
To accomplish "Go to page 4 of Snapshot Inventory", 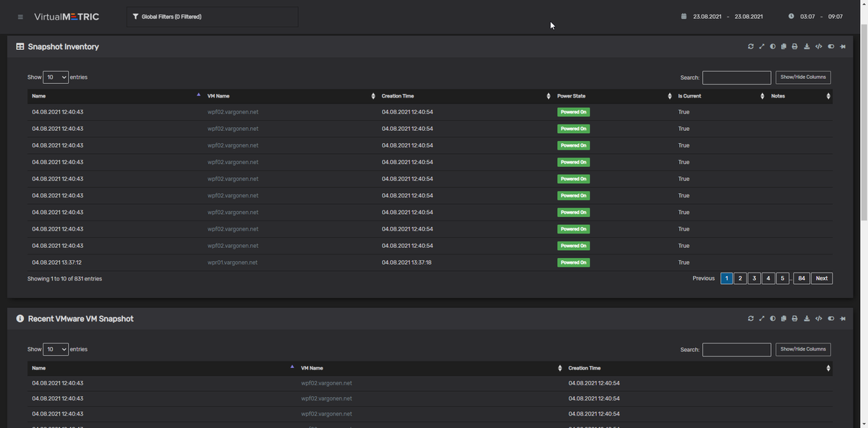I will click(768, 278).
